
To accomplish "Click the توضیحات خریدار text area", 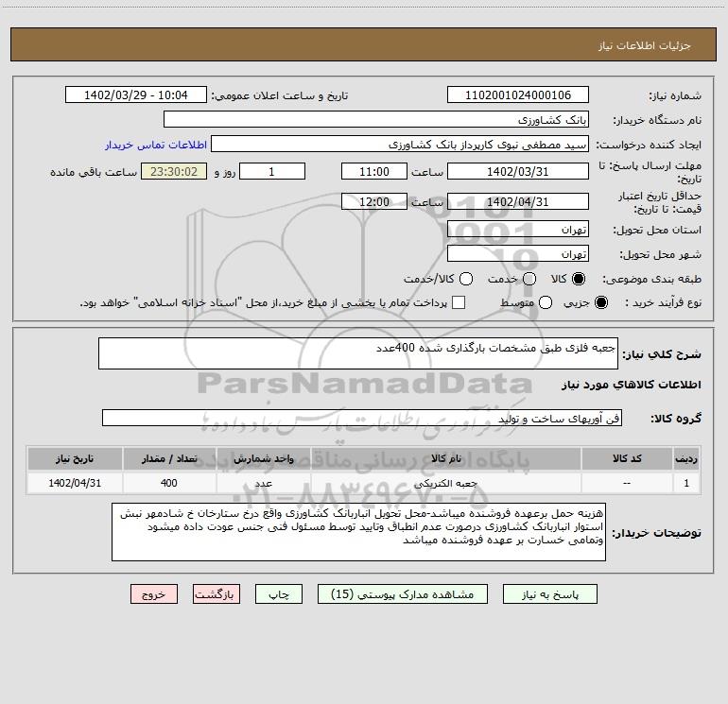I will click(x=358, y=532).
